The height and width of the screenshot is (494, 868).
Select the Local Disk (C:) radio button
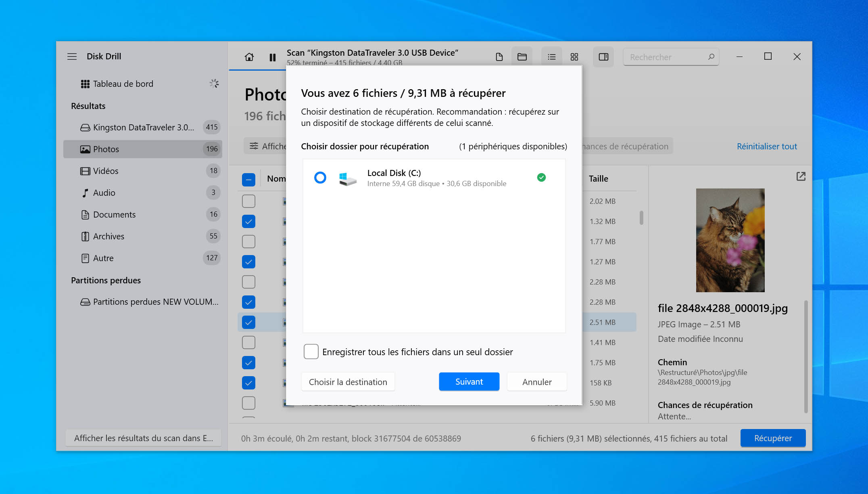tap(320, 178)
